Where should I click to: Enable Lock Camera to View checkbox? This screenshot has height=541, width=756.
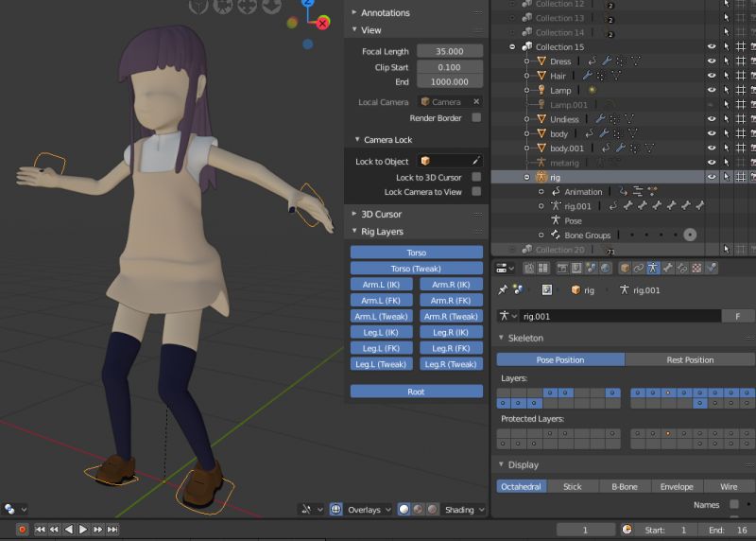tap(476, 192)
